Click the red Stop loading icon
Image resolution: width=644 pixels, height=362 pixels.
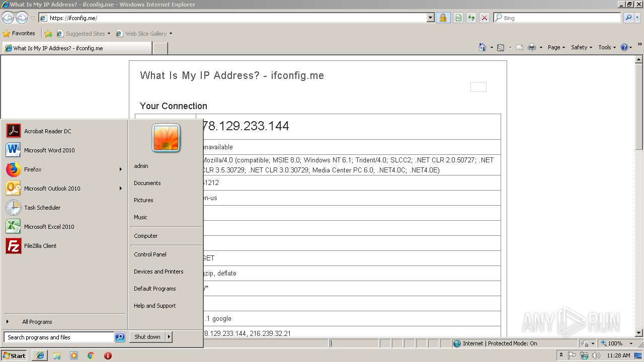[x=485, y=18]
